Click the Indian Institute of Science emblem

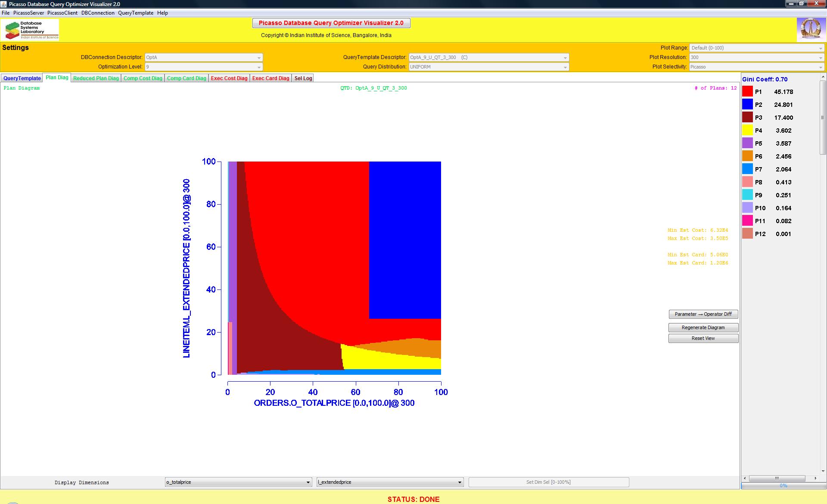tap(810, 30)
